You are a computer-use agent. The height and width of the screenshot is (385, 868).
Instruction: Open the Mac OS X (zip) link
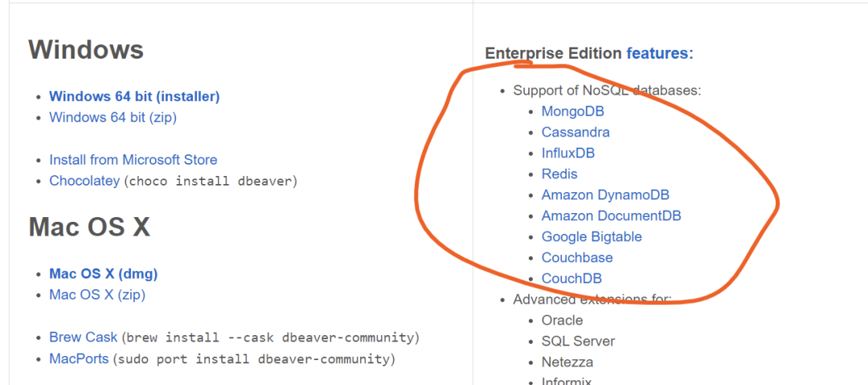coord(97,295)
